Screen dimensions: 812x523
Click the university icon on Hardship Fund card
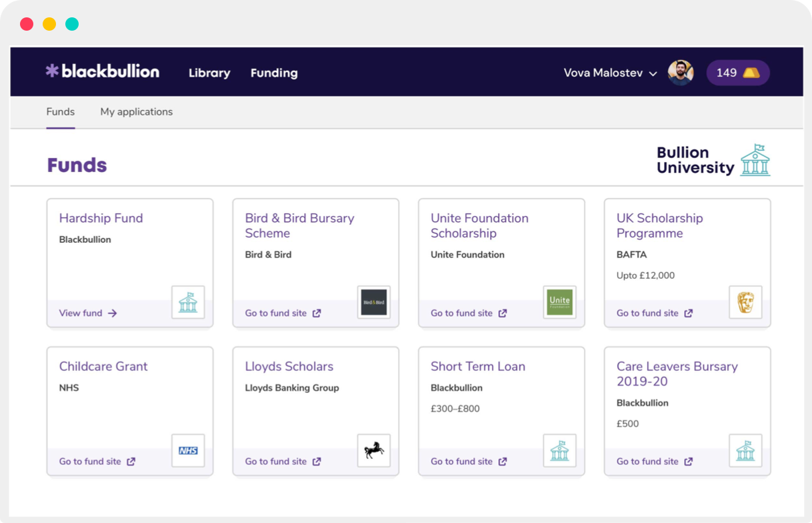pyautogui.click(x=187, y=302)
